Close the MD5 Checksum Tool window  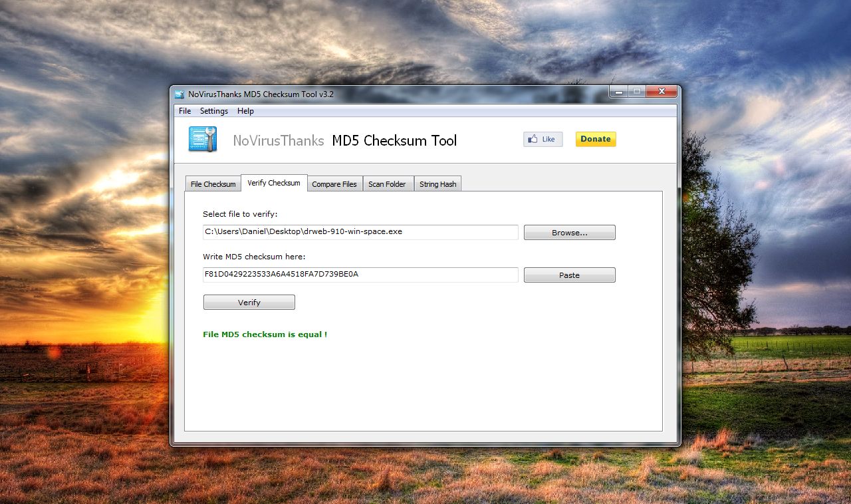pyautogui.click(x=662, y=91)
